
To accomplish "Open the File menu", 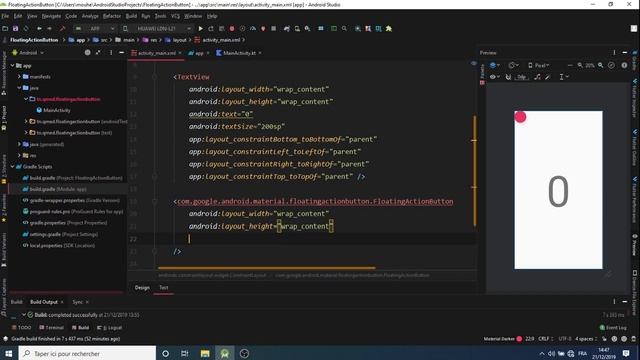I will tap(5, 16).
